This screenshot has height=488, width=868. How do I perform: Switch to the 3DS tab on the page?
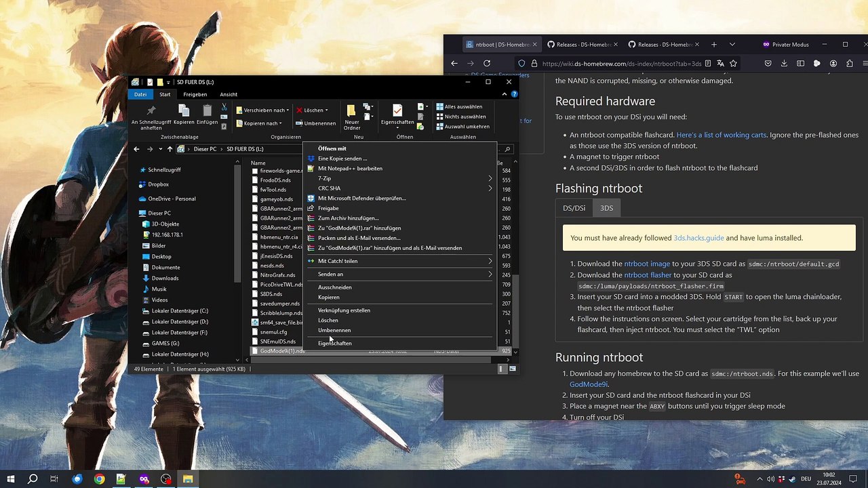(x=606, y=208)
